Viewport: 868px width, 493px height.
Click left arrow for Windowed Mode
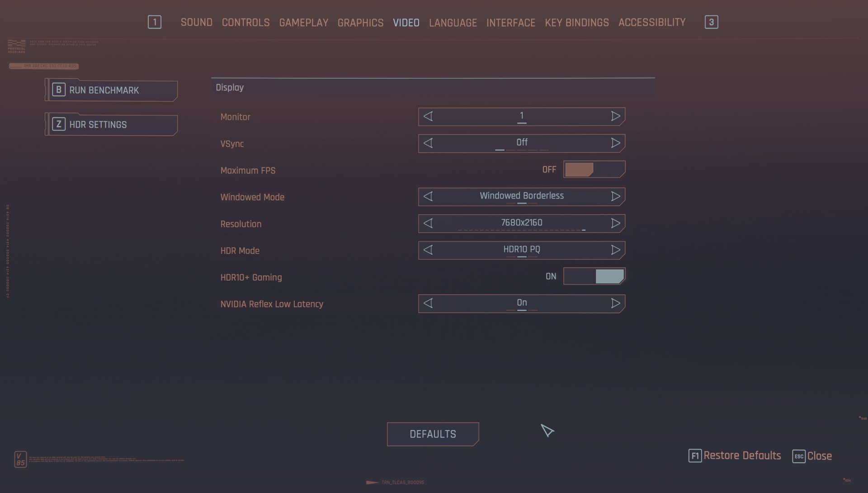(428, 197)
